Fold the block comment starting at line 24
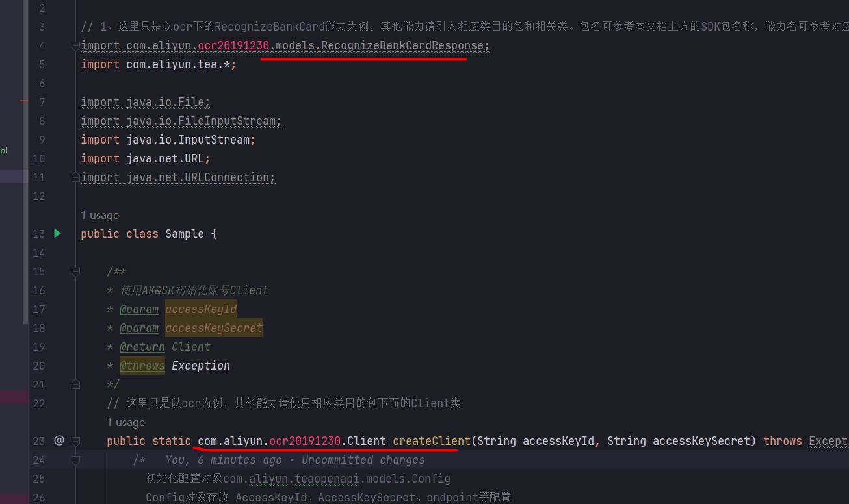 [75, 460]
